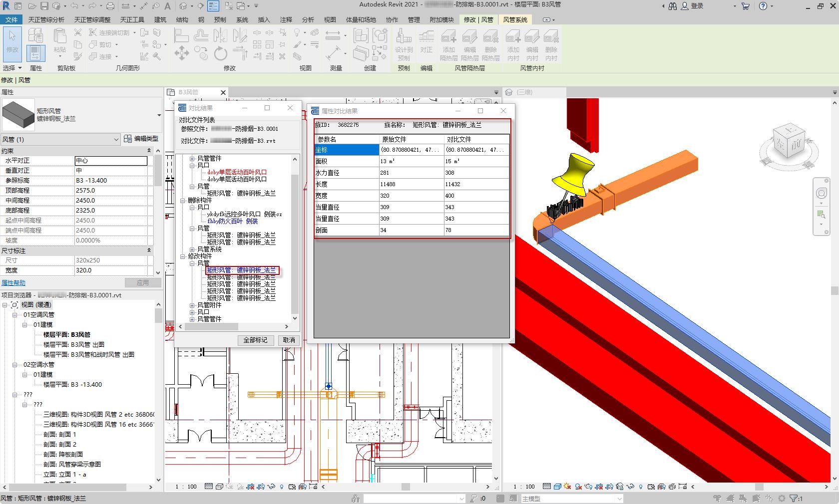Click the binoculars search icon in title bar
839x504 pixels.
(x=673, y=6)
